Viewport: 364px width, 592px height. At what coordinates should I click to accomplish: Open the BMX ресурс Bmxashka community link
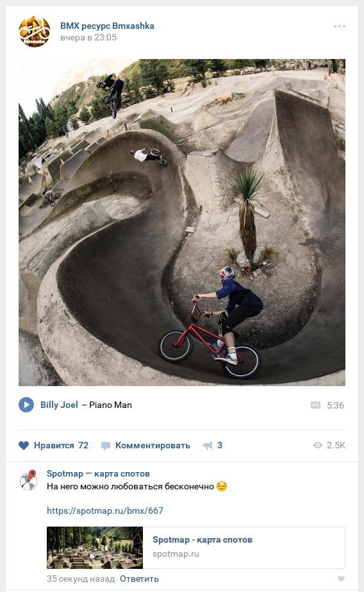(x=107, y=26)
